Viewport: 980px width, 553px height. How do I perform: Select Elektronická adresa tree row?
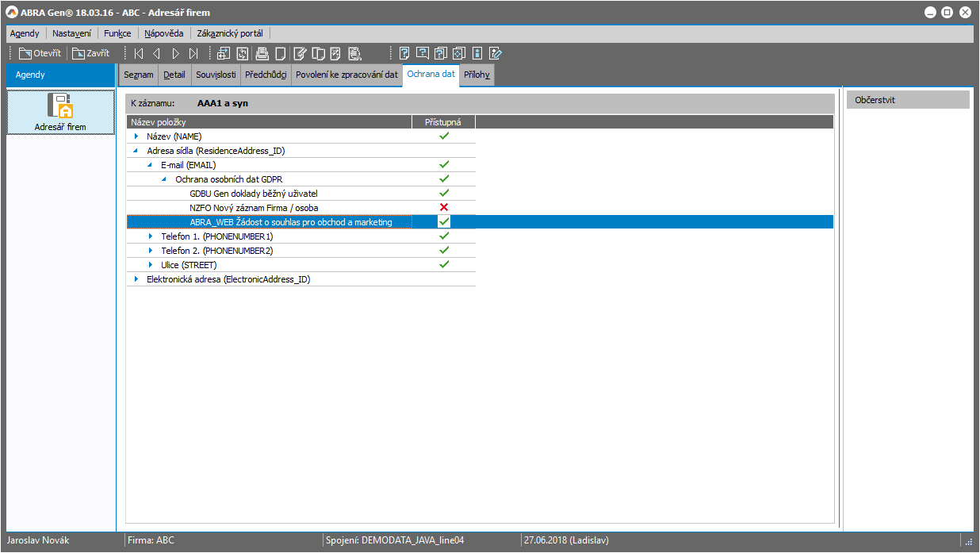coord(228,279)
